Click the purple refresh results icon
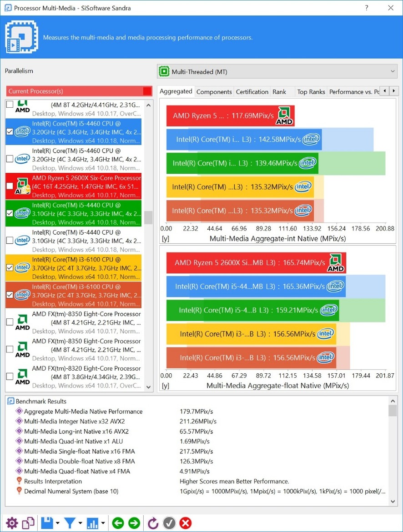 (153, 523)
